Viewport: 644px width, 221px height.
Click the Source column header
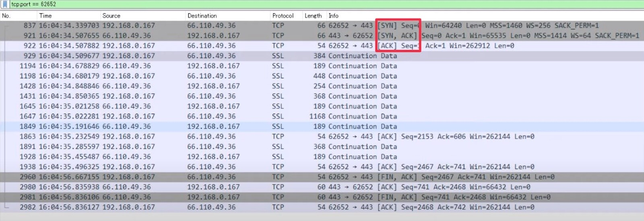(x=111, y=16)
